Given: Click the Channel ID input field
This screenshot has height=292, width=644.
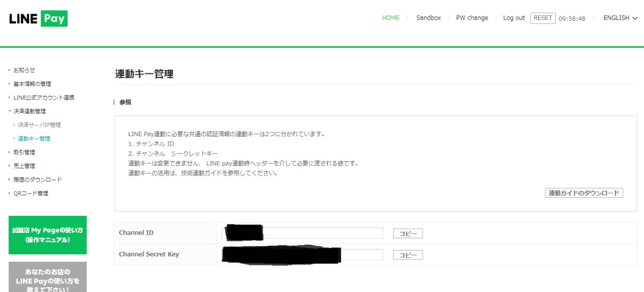Looking at the screenshot, I should click(303, 233).
